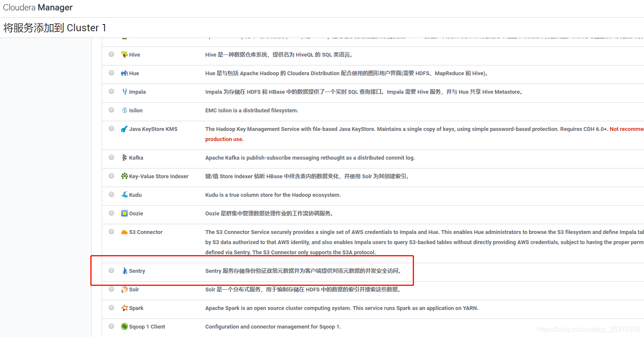Click the Sqoop 1 Client icon

click(x=124, y=326)
